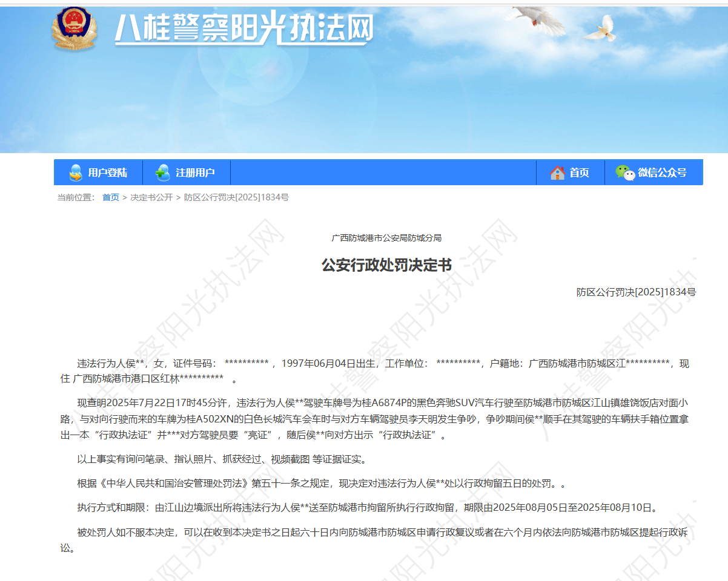The height and width of the screenshot is (581, 728).
Task: Open the 微信公众号 navigation entry
Action: 662,172
